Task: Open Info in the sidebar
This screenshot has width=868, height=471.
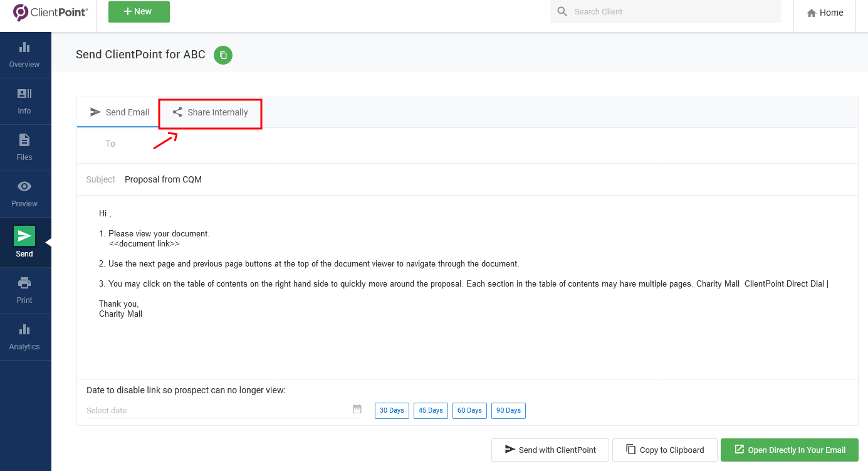Action: (24, 102)
